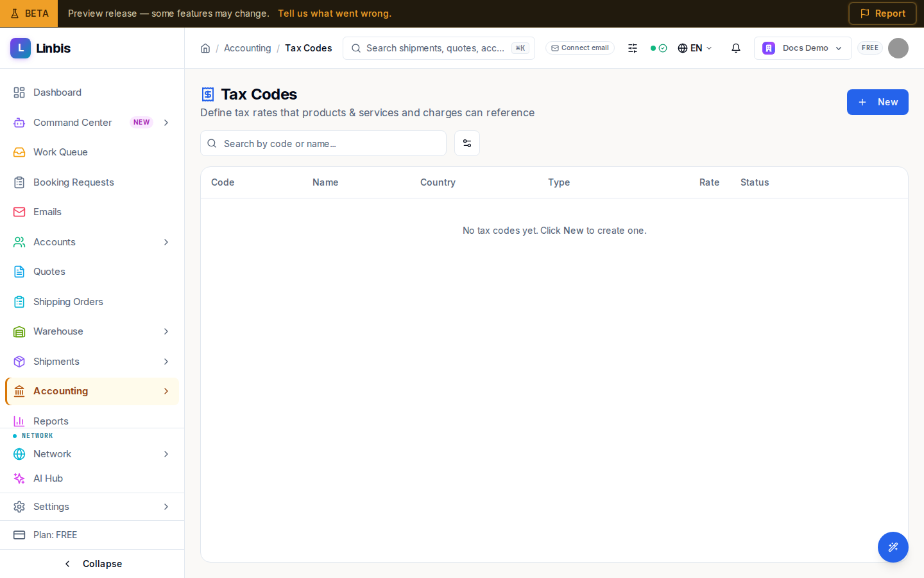Expand the Command Center submenu chevron
Image resolution: width=924 pixels, height=578 pixels.
pyautogui.click(x=166, y=123)
